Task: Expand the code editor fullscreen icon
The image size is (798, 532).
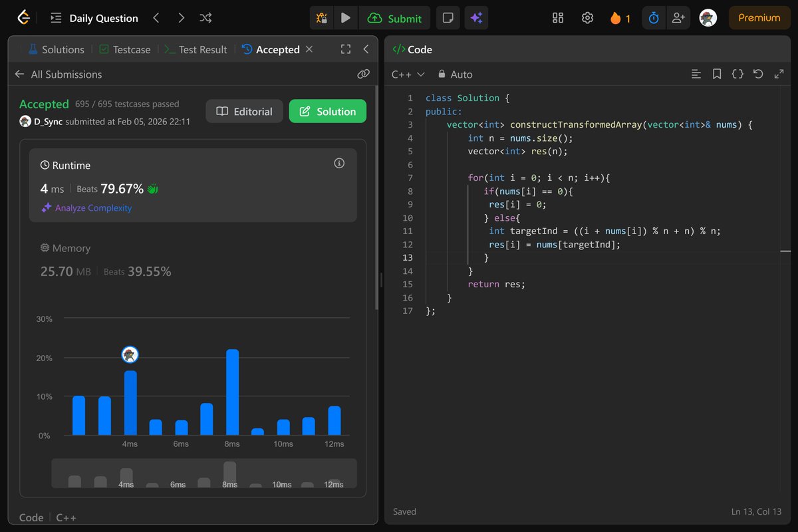Action: tap(779, 74)
